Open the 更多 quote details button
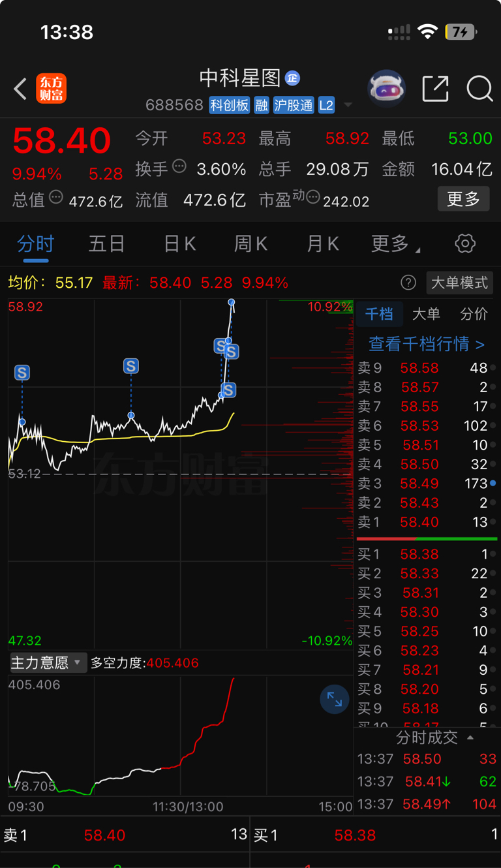501x868 pixels. pyautogui.click(x=463, y=199)
